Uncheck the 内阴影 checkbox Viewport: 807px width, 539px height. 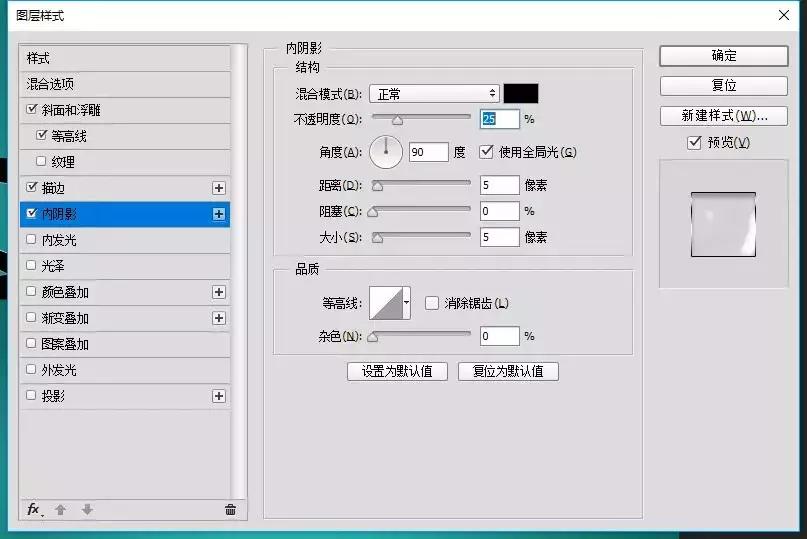coord(32,213)
